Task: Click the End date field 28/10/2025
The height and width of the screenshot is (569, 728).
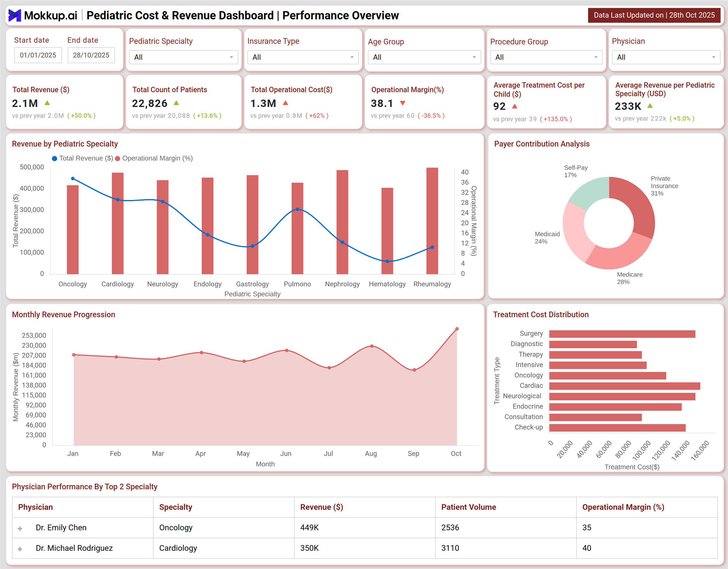Action: click(x=91, y=55)
